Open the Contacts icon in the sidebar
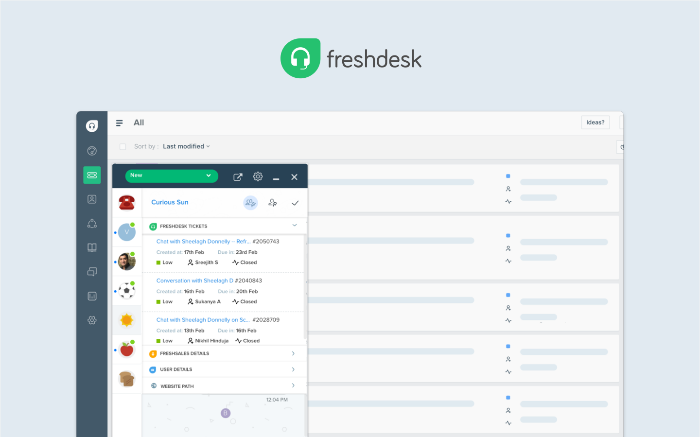 click(92, 199)
